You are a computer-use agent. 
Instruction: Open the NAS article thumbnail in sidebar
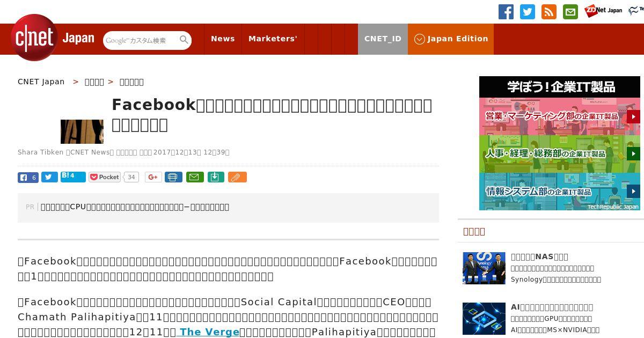[x=484, y=268]
